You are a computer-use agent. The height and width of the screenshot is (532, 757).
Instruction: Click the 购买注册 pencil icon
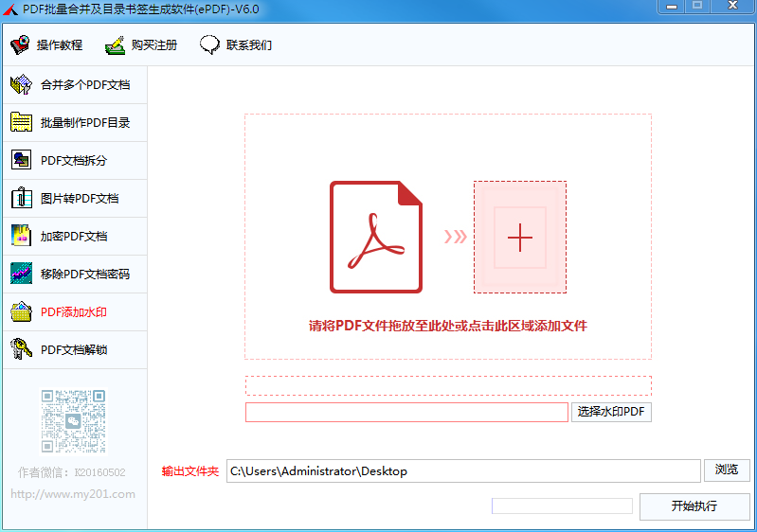coord(115,45)
